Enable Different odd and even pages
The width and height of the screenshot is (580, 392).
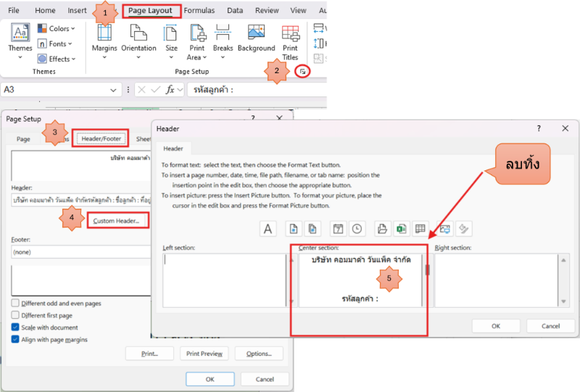[x=16, y=303]
